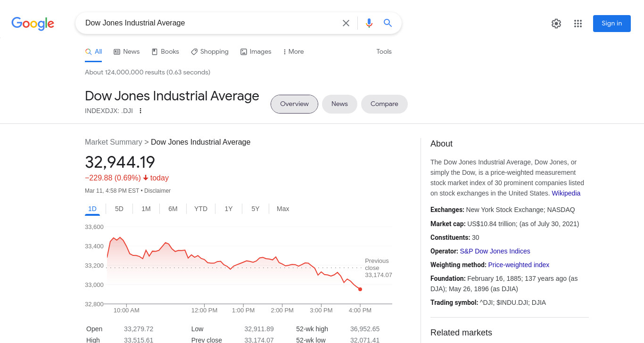
Task: Select the Compare chip
Action: pos(384,104)
